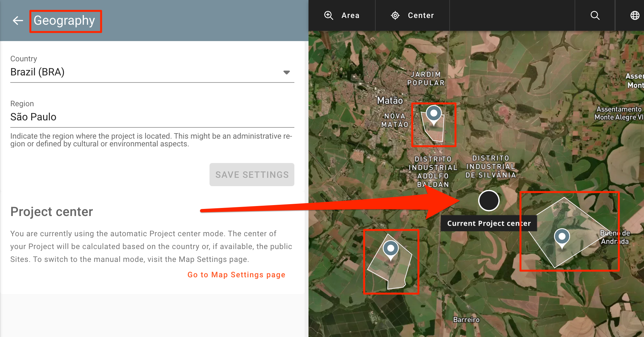
Task: Select the southwestern site pin on map
Action: (x=391, y=249)
